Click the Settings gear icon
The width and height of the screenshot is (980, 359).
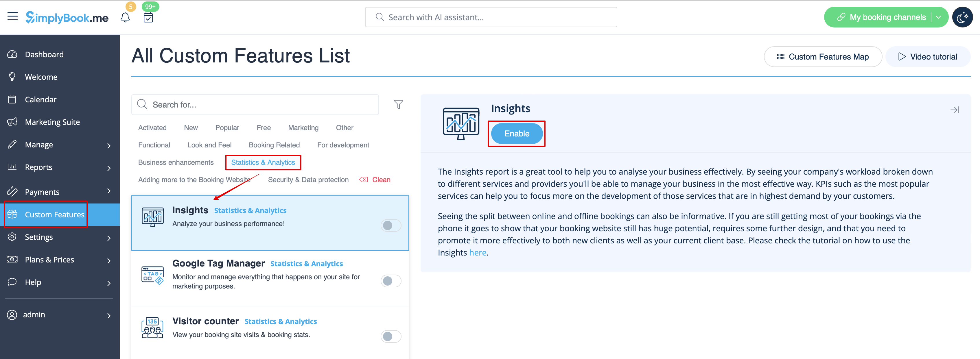tap(12, 236)
